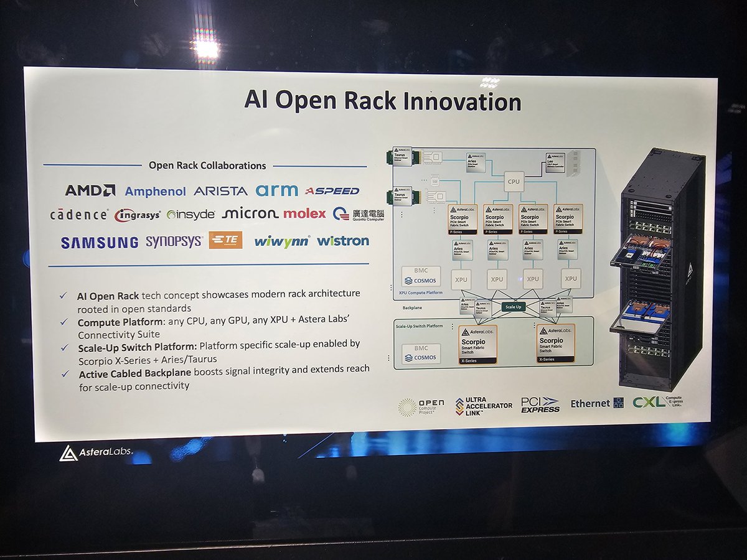Image resolution: width=747 pixels, height=560 pixels.
Task: Click the "Open Rack Collaborations" heading
Action: pyautogui.click(x=207, y=166)
